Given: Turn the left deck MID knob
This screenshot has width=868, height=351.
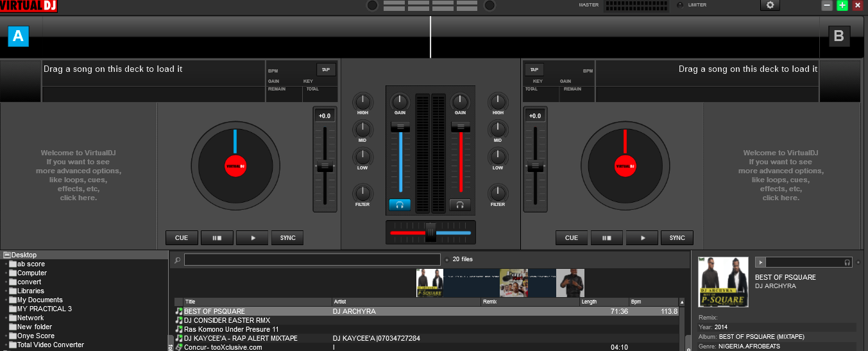Looking at the screenshot, I should point(362,128).
